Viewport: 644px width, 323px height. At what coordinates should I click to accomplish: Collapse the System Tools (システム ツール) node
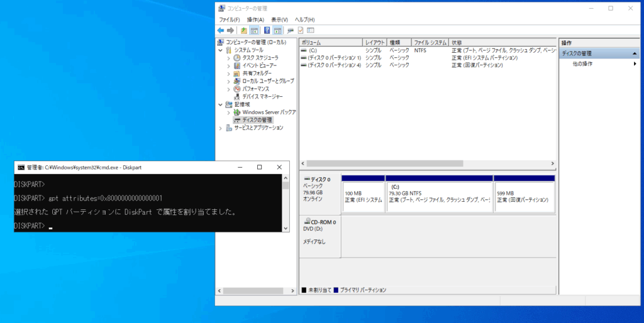pos(220,50)
